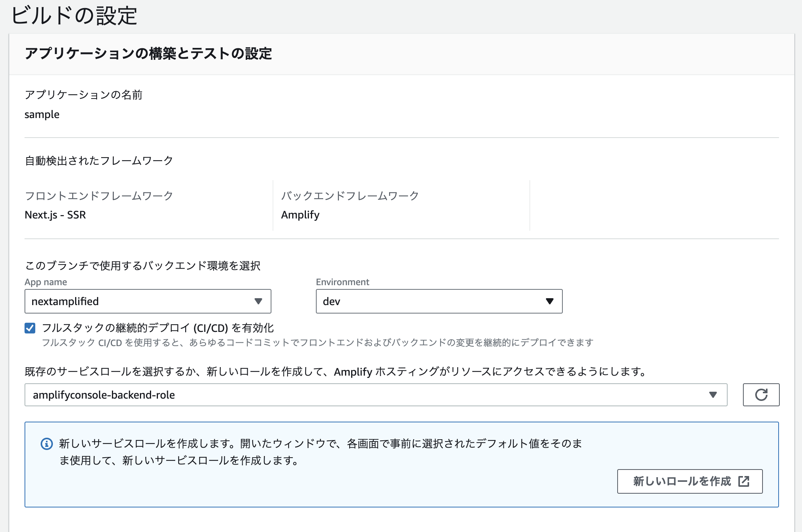Click the 新しいロールを作成 button
802x532 pixels.
pyautogui.click(x=690, y=481)
